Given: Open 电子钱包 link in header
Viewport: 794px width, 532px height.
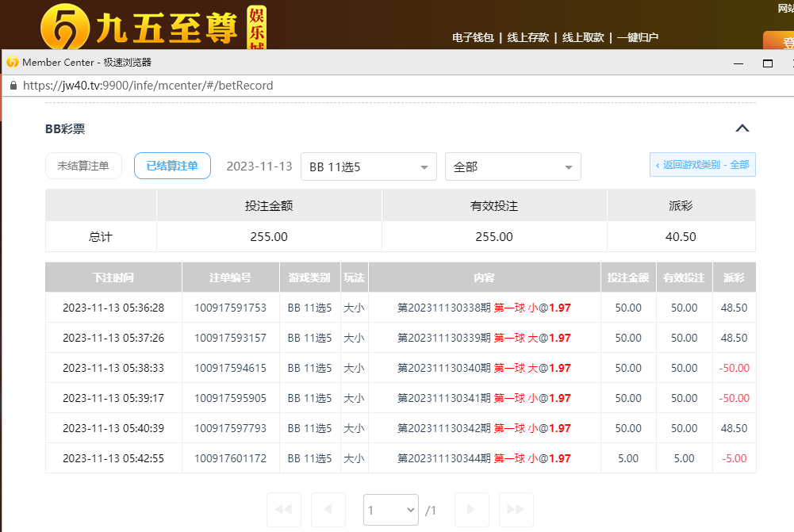Looking at the screenshot, I should (473, 37).
